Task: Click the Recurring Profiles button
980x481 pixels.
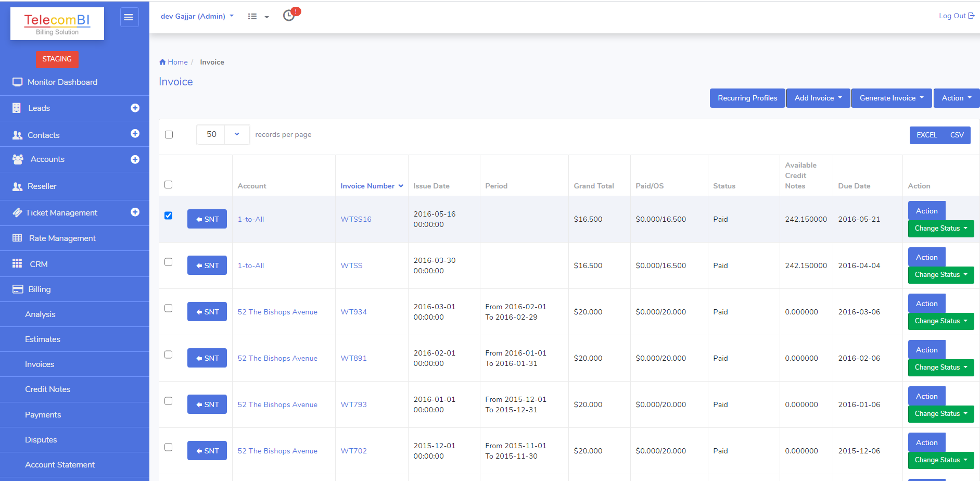Action: tap(747, 98)
